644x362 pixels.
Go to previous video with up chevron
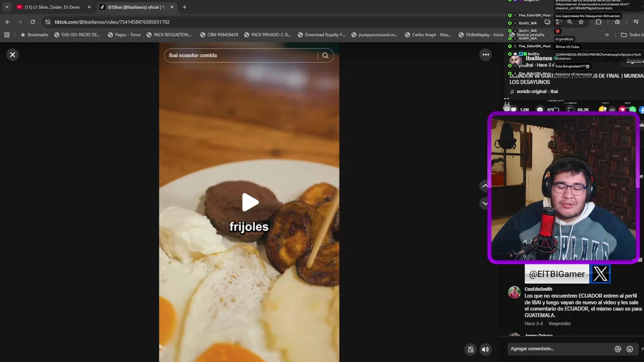point(485,186)
